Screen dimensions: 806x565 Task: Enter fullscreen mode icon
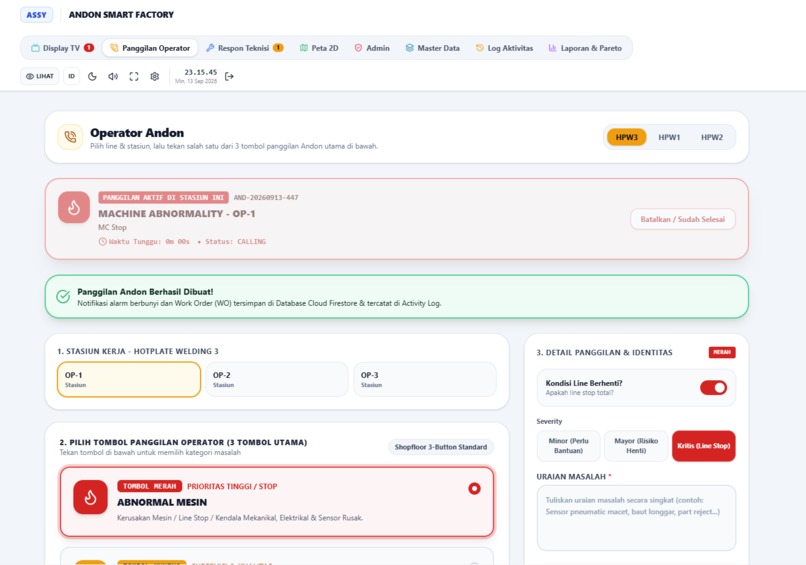click(x=134, y=76)
